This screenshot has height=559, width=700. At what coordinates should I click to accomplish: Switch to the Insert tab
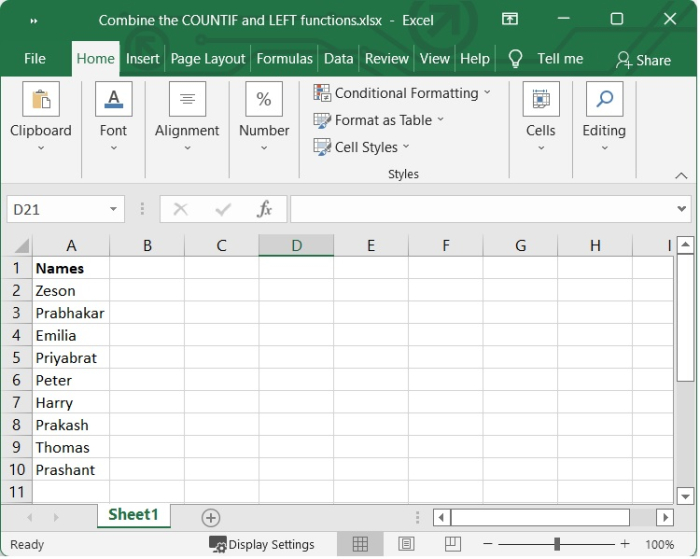pyautogui.click(x=142, y=58)
